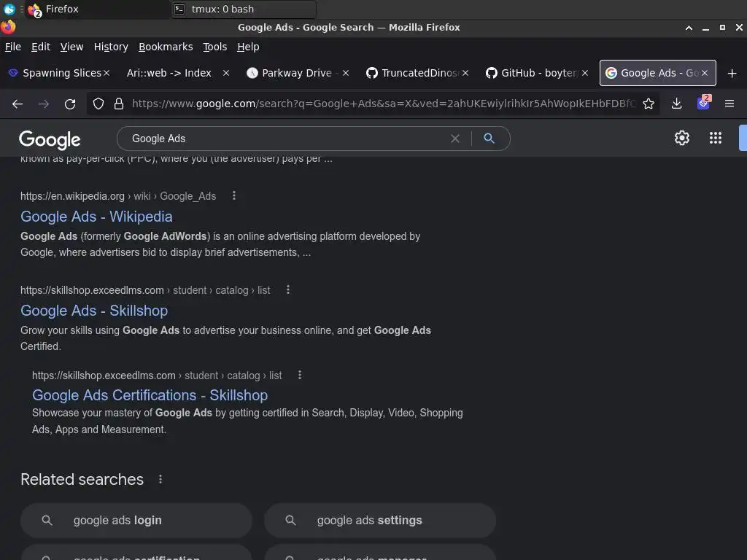
Task: Open Related searches options menu
Action: pos(160,479)
